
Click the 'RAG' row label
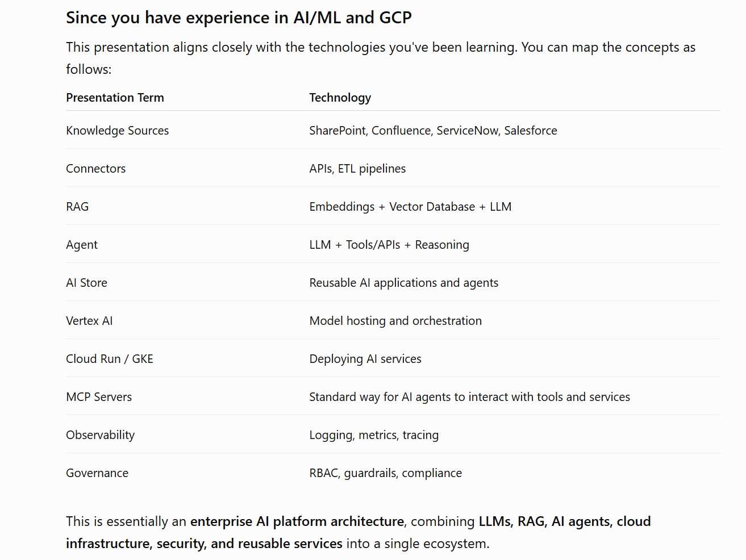point(77,207)
